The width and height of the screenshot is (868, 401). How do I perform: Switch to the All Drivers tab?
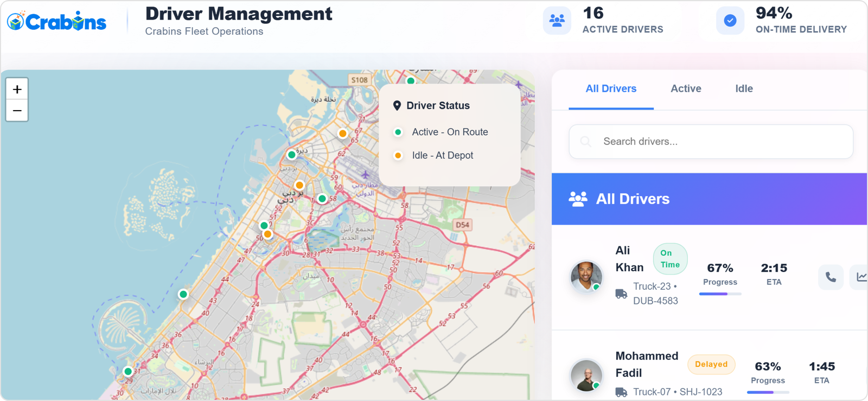tap(611, 88)
